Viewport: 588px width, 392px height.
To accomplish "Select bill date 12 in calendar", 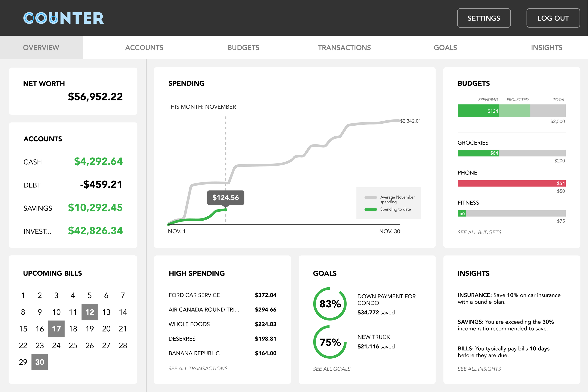I will click(x=90, y=312).
